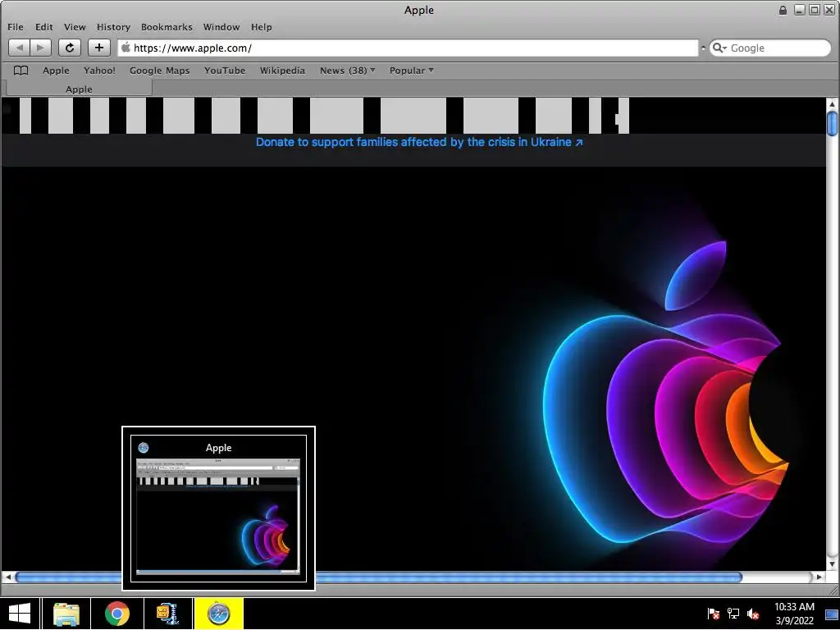Click the address bar URL field
The height and width of the screenshot is (630, 840).
coord(408,48)
